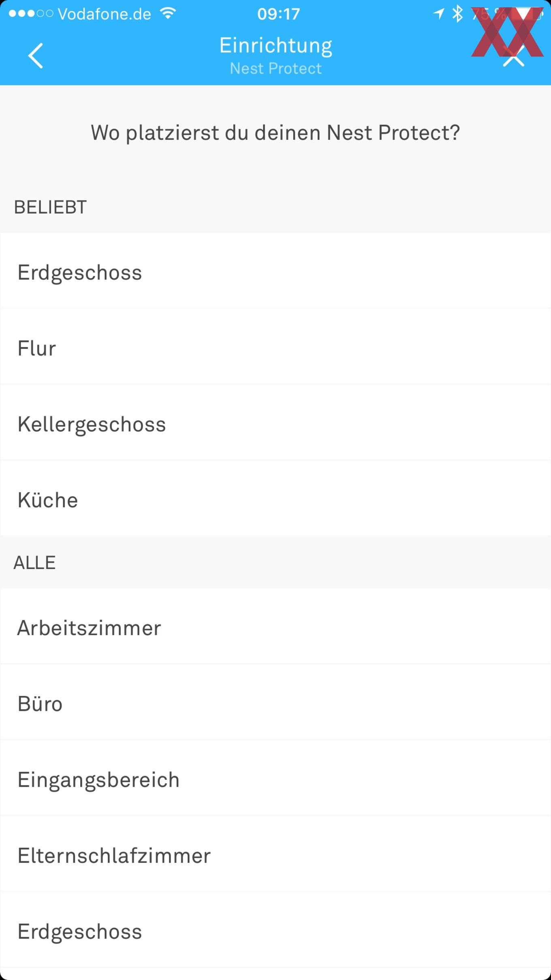The image size is (551, 980).
Task: Tap the back arrow in header
Action: (36, 56)
